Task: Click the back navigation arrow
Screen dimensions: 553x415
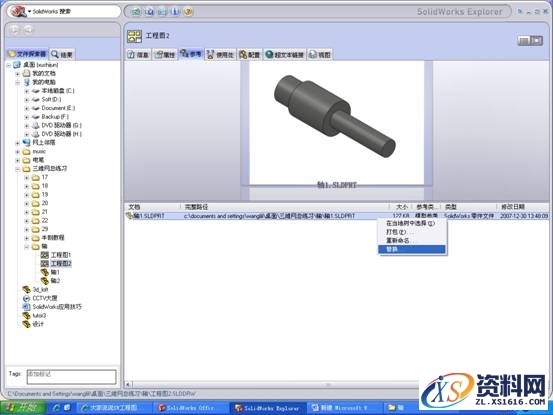Action: pos(15,29)
